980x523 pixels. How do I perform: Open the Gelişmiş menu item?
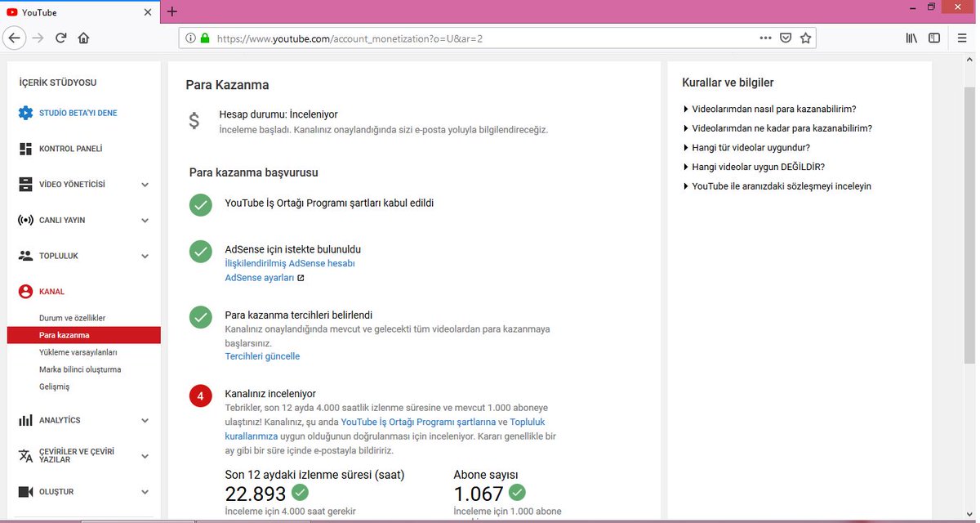point(55,387)
